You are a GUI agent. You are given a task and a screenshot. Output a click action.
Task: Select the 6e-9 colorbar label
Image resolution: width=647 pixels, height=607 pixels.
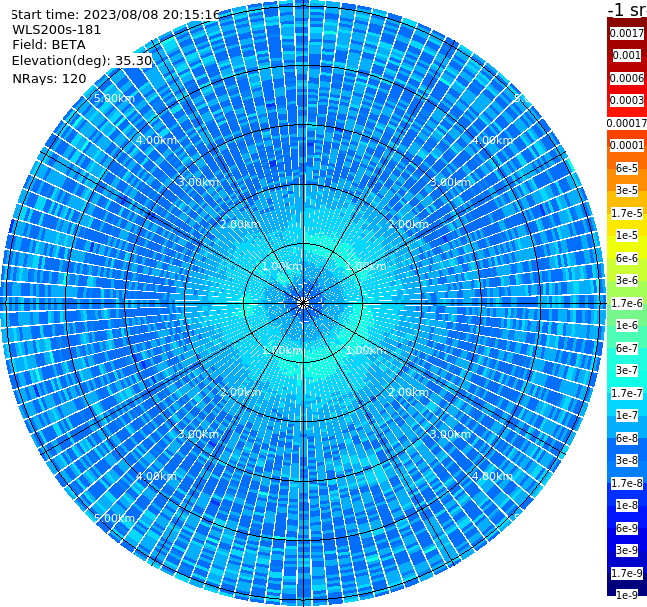tap(627, 528)
